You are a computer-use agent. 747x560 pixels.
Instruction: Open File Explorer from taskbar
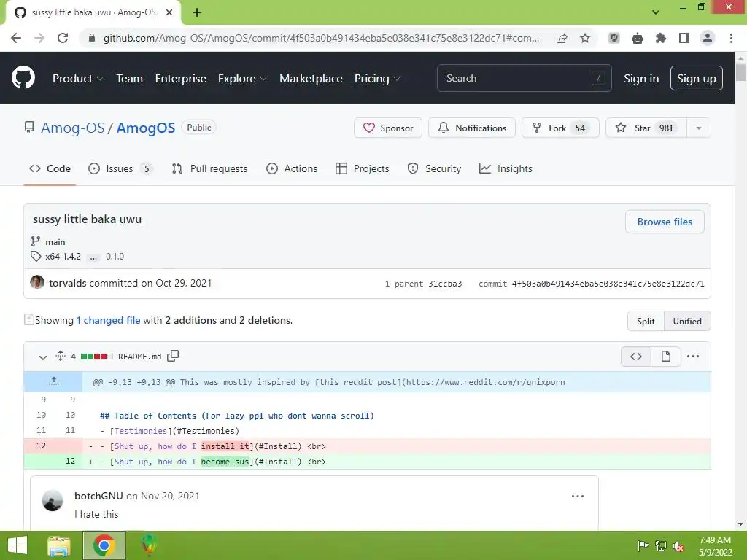pyautogui.click(x=59, y=545)
